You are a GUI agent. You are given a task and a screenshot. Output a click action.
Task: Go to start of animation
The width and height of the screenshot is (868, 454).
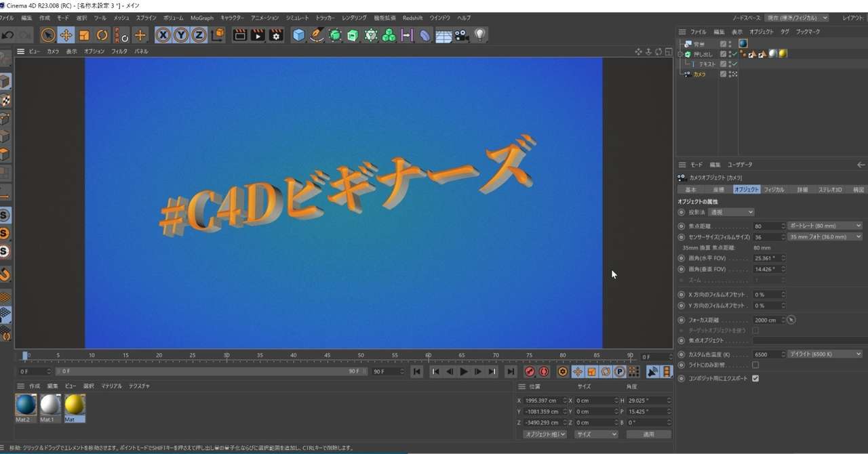[417, 372]
